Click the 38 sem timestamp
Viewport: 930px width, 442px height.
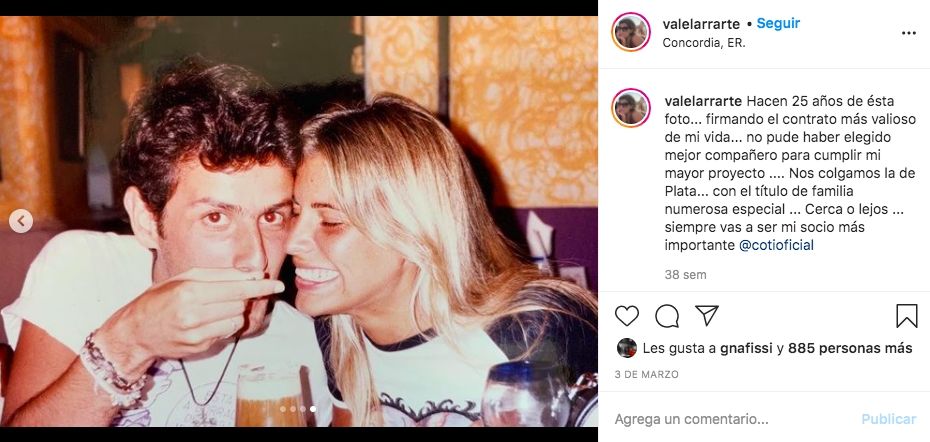[685, 274]
